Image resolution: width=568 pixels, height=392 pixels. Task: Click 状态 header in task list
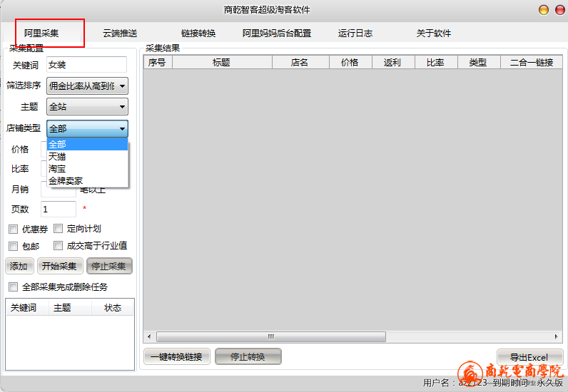tap(112, 308)
